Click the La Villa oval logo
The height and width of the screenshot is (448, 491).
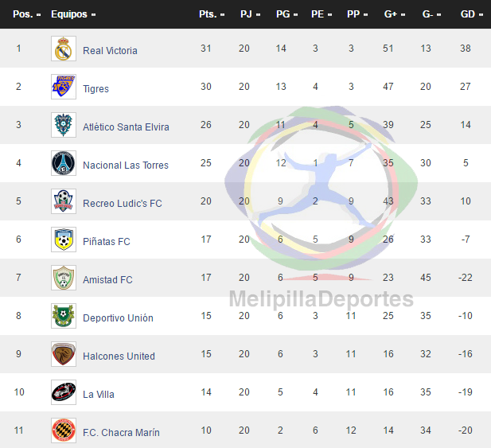pyautogui.click(x=64, y=392)
